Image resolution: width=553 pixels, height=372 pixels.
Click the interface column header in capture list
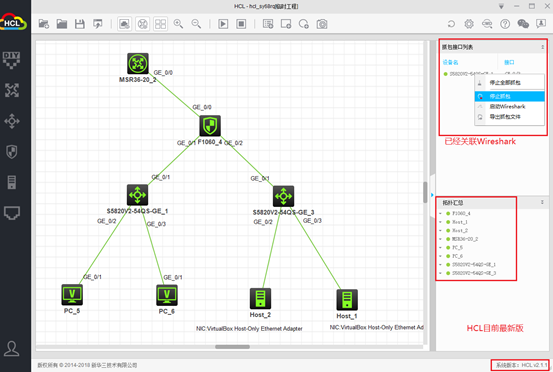pos(509,62)
